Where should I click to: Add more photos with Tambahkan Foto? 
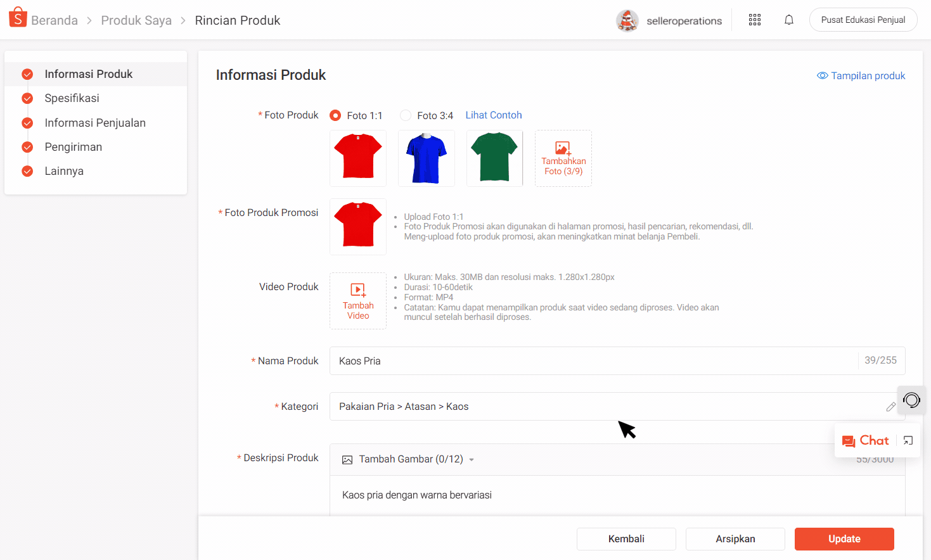(563, 158)
